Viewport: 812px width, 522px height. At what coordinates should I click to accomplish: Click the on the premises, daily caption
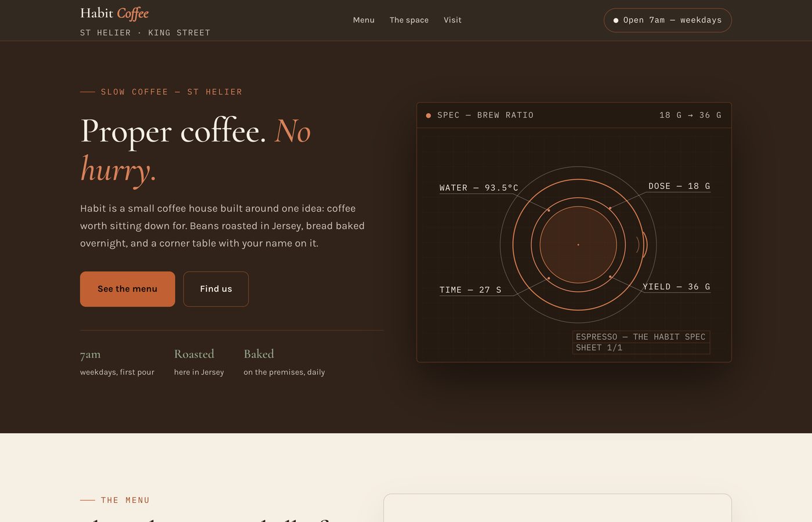point(284,372)
